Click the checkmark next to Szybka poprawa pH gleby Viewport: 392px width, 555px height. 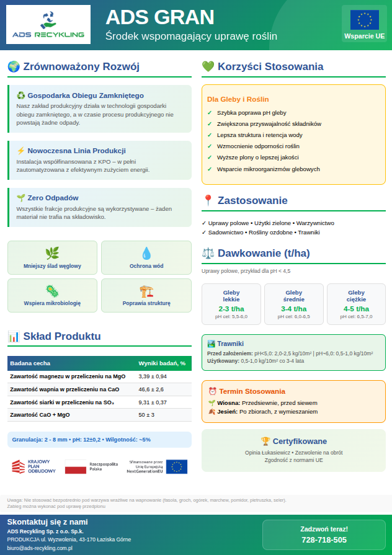tap(209, 113)
